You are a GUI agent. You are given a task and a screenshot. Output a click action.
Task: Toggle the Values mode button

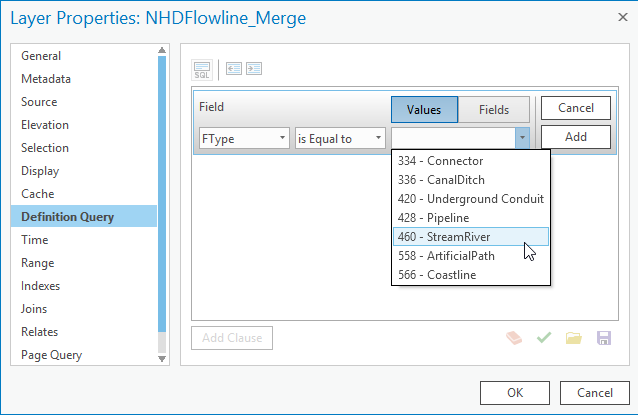tap(424, 109)
